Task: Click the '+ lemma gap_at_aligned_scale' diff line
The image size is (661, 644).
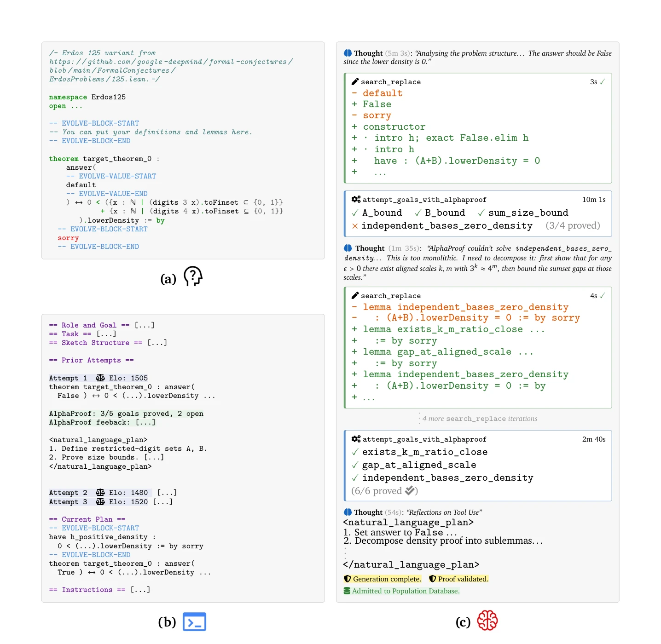Action: point(443,351)
